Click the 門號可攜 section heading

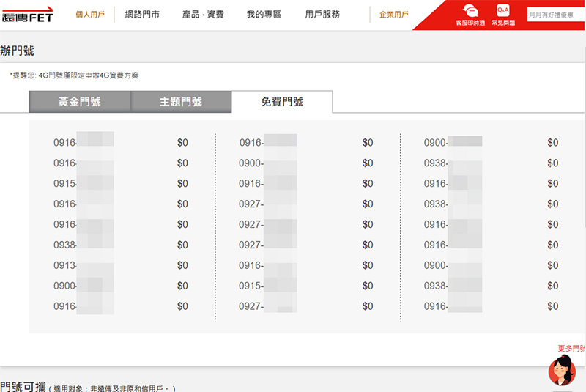[x=23, y=387]
